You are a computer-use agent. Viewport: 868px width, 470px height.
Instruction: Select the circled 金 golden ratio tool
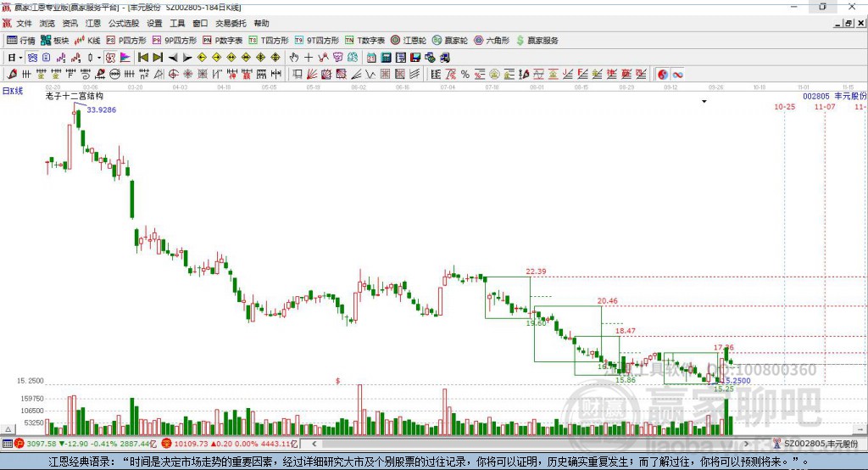(494, 75)
